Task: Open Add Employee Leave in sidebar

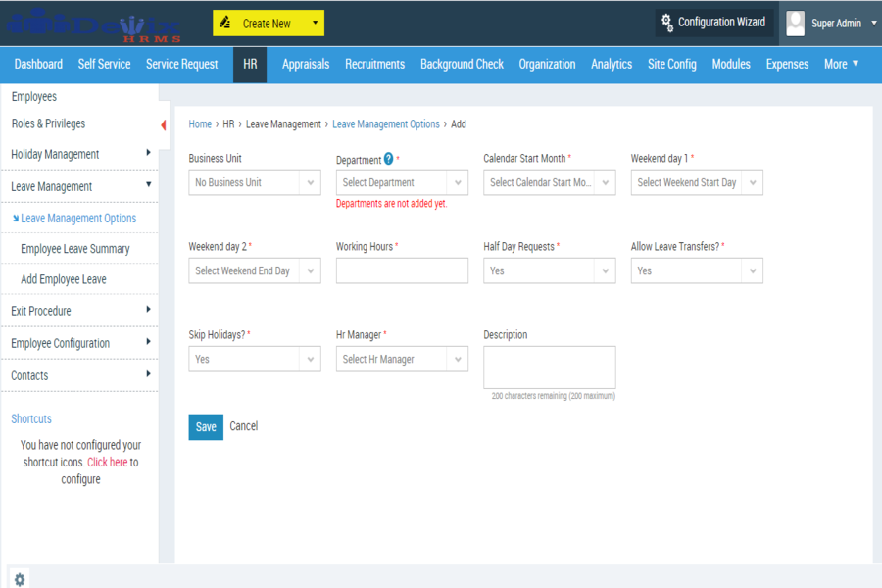Action: click(64, 279)
